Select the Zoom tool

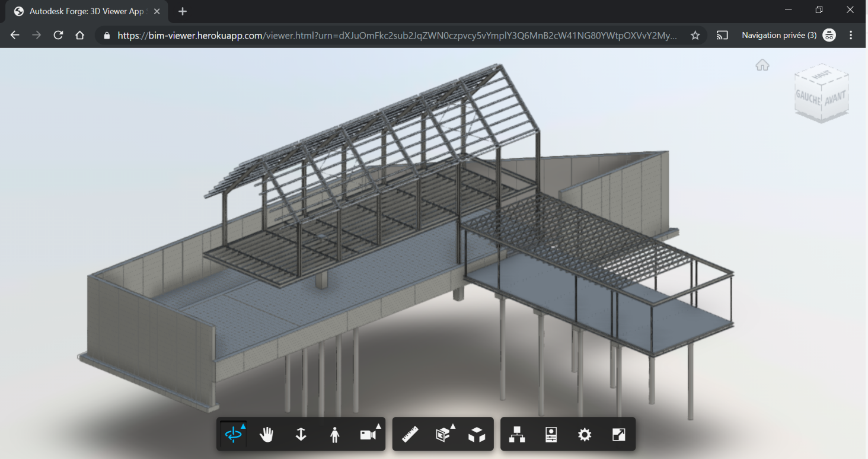click(301, 434)
